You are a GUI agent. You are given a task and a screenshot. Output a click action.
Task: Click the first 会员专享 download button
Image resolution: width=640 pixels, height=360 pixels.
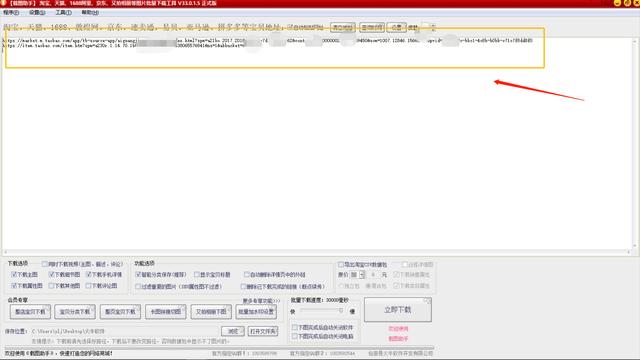tap(30, 312)
